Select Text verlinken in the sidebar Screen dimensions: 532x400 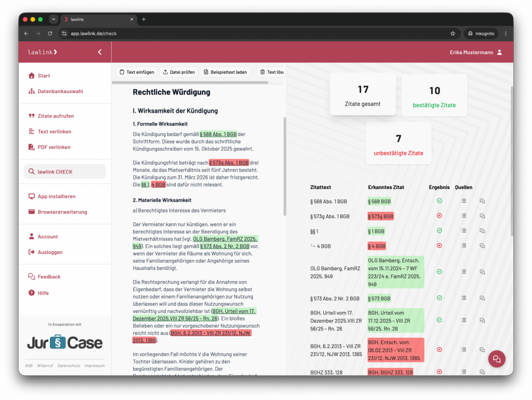point(50,131)
